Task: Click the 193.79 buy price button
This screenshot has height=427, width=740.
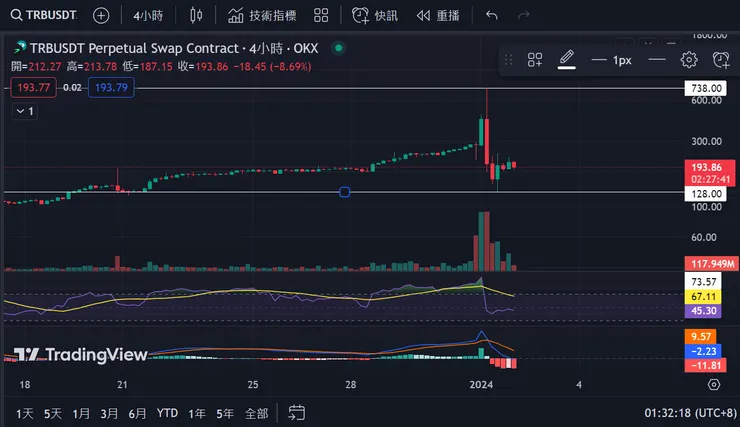Action: click(x=111, y=87)
